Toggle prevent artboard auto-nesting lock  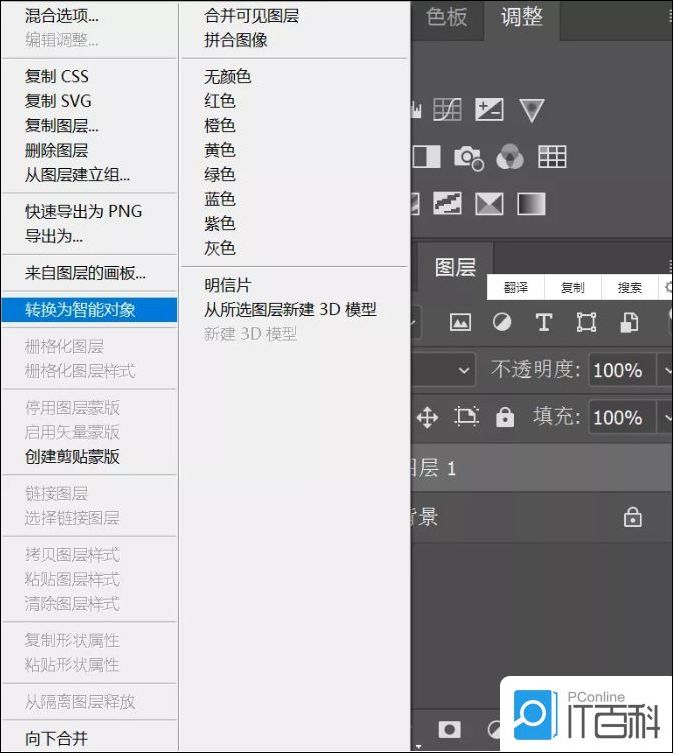466,417
